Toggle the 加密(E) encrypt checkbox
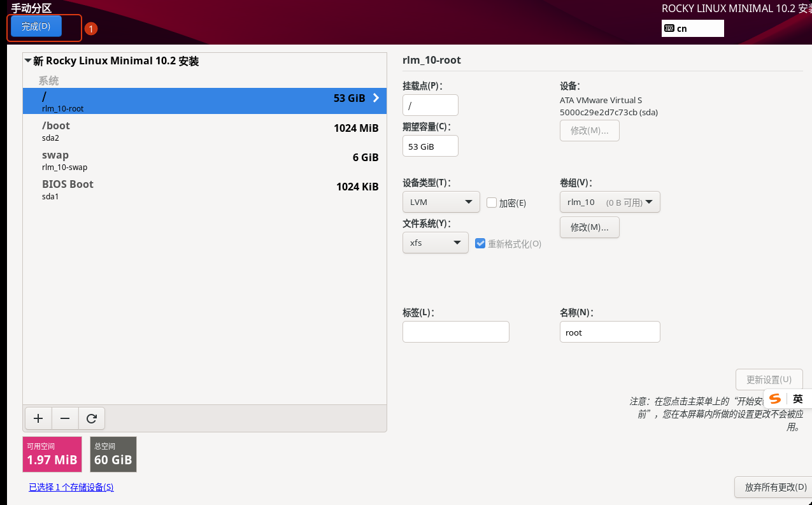 point(492,203)
